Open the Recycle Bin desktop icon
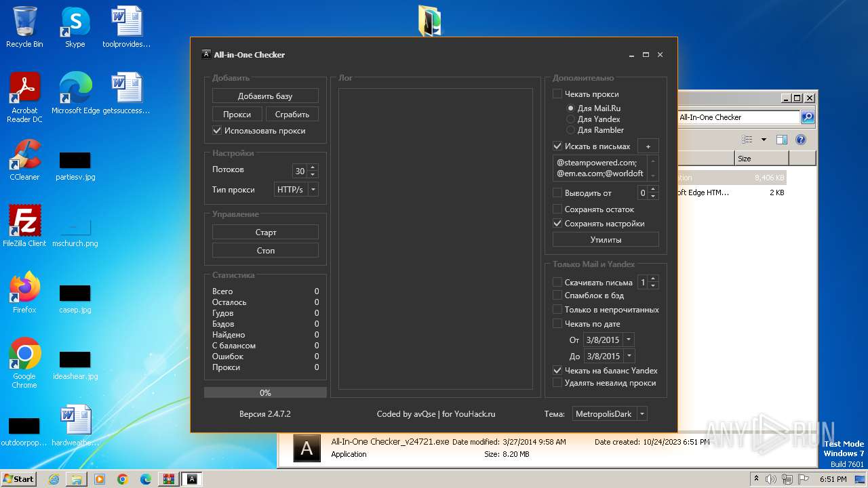The width and height of the screenshot is (868, 488). click(24, 27)
